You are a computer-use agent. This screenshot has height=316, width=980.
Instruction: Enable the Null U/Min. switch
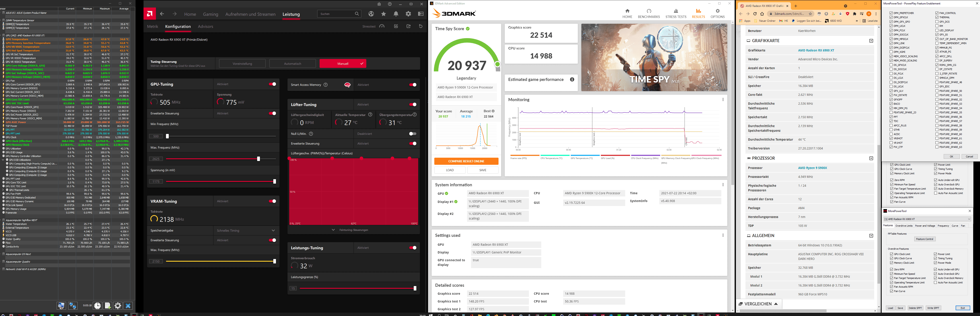point(413,134)
